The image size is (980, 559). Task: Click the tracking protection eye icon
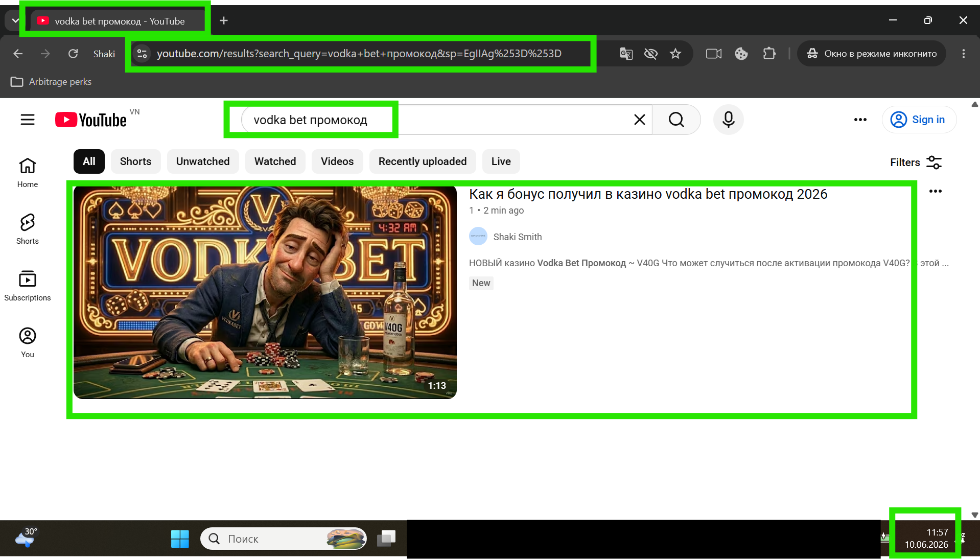(650, 54)
